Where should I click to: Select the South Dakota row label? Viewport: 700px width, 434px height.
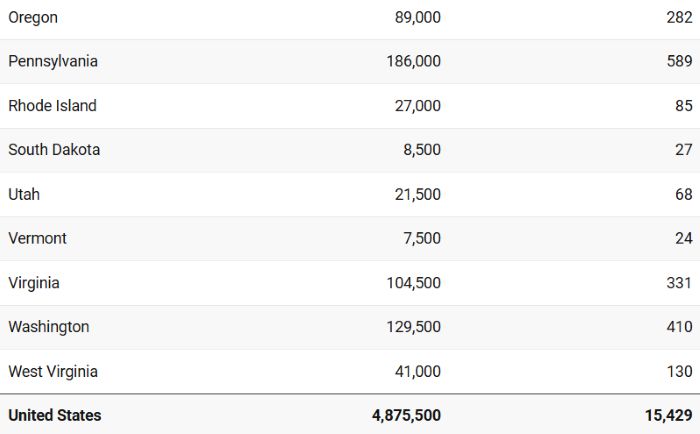point(54,150)
